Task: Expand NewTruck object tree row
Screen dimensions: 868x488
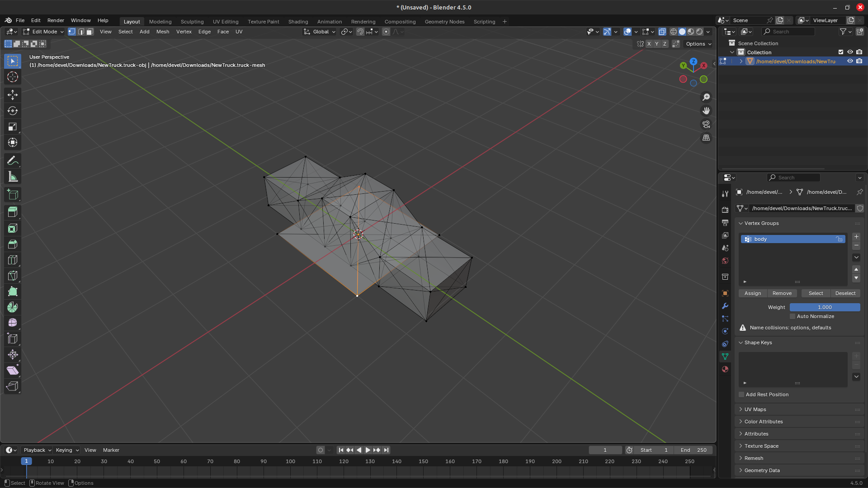Action: (741, 61)
